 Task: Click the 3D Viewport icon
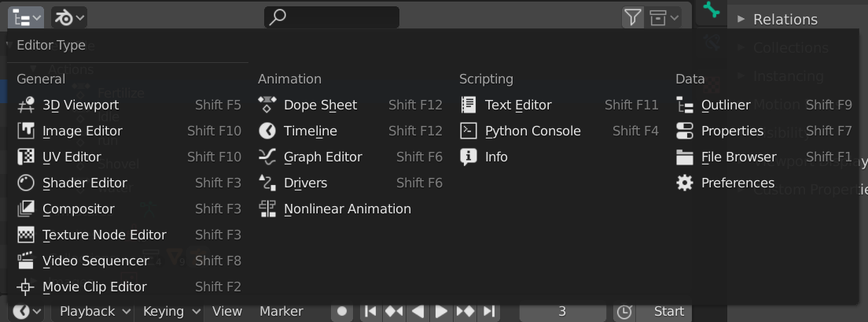coord(26,105)
